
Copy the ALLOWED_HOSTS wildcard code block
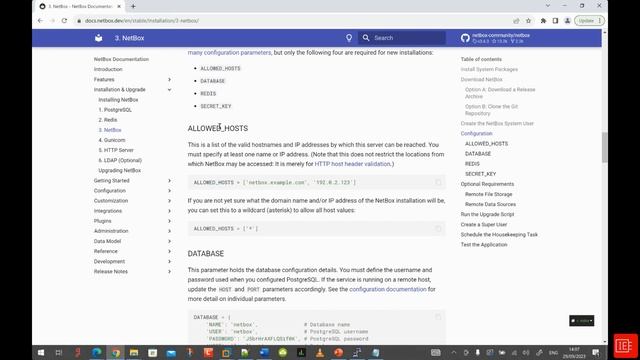438,229
